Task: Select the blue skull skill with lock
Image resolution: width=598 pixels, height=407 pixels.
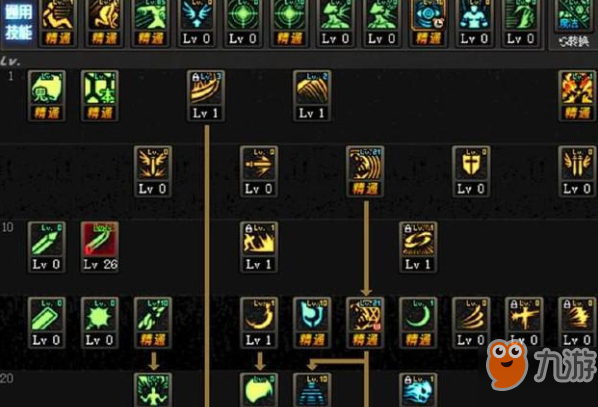Action: 418,390
